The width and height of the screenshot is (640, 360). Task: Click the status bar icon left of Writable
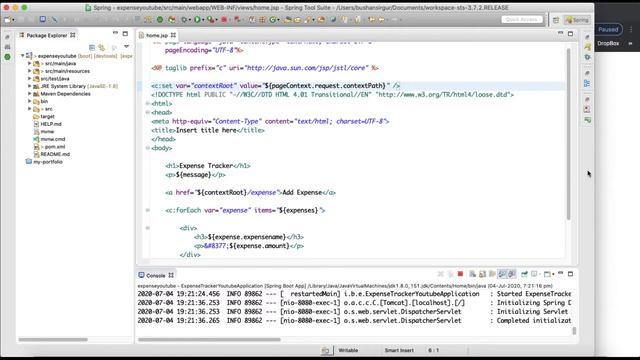pyautogui.click(x=326, y=350)
